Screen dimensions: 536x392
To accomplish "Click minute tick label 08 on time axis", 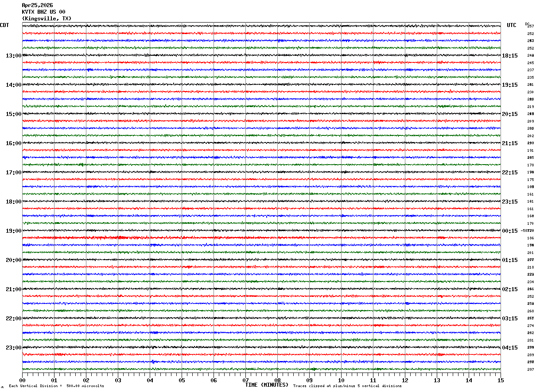I will (277, 380).
